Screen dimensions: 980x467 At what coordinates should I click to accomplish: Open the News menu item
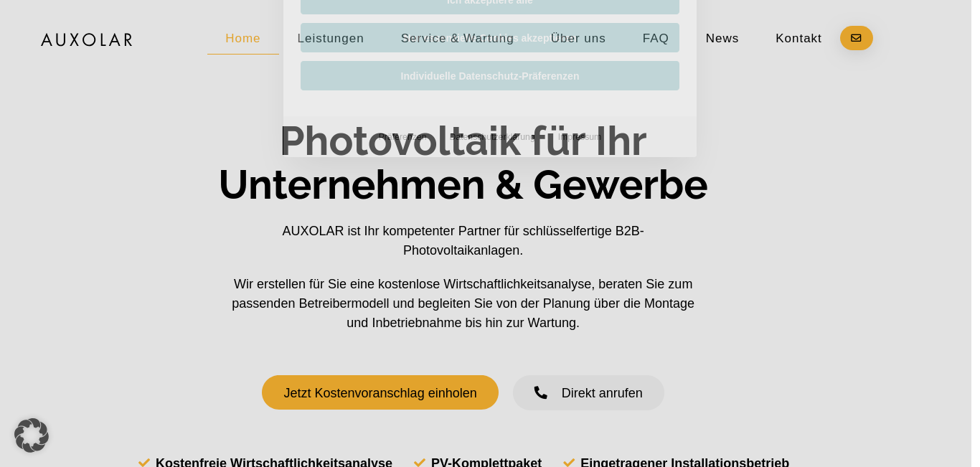point(722,39)
